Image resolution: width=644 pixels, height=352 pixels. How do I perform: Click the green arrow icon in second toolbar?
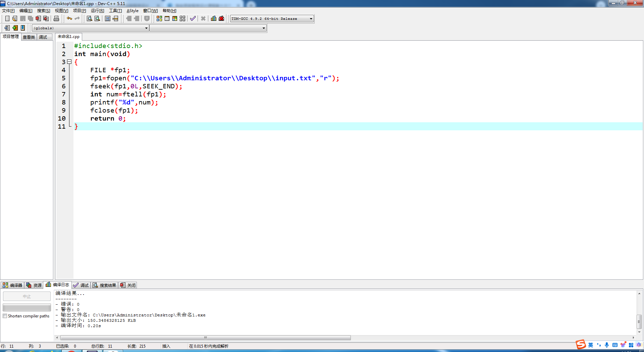click(x=15, y=28)
